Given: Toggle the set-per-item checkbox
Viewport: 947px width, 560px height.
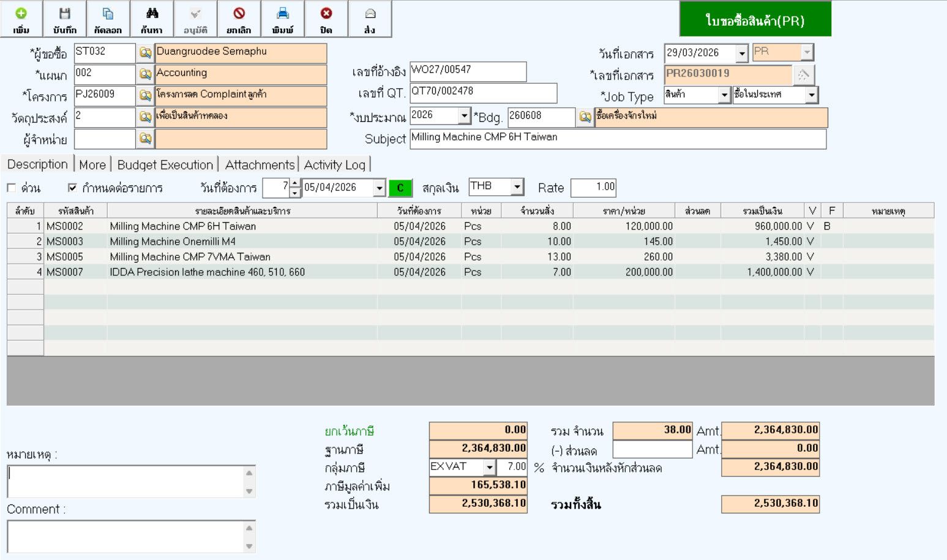Looking at the screenshot, I should (x=72, y=188).
